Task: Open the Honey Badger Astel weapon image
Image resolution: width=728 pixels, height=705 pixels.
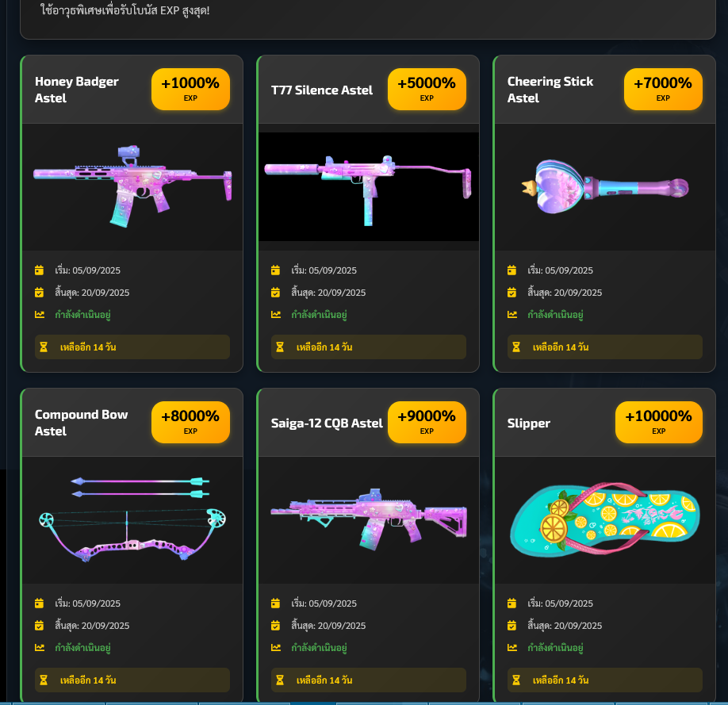Action: coord(132,186)
